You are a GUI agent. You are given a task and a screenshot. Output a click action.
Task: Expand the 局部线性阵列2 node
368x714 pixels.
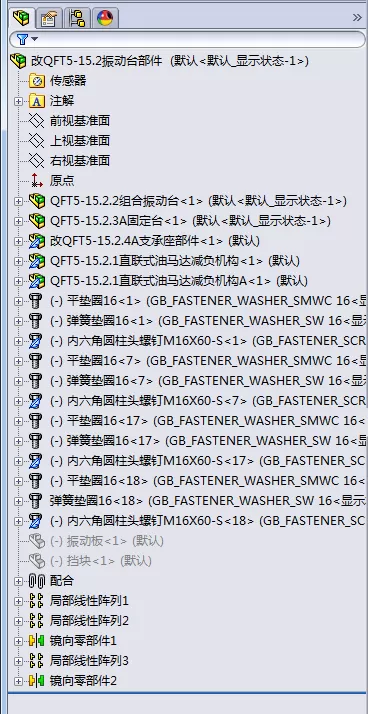click(18, 621)
